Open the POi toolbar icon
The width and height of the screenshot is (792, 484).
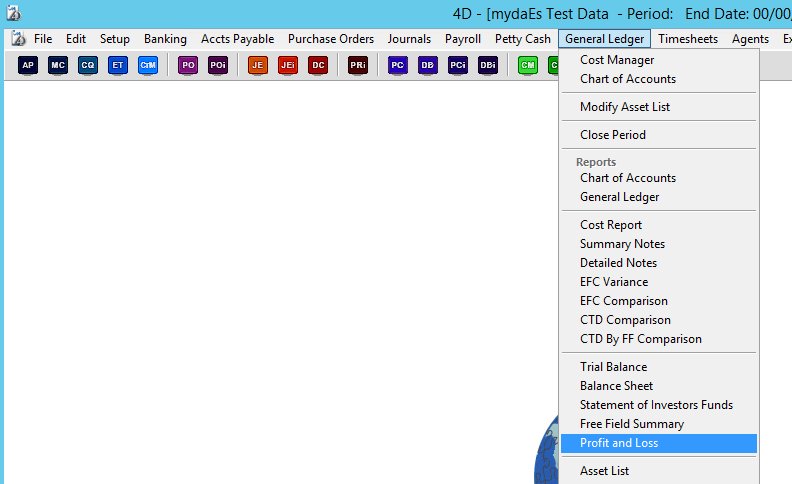(218, 65)
